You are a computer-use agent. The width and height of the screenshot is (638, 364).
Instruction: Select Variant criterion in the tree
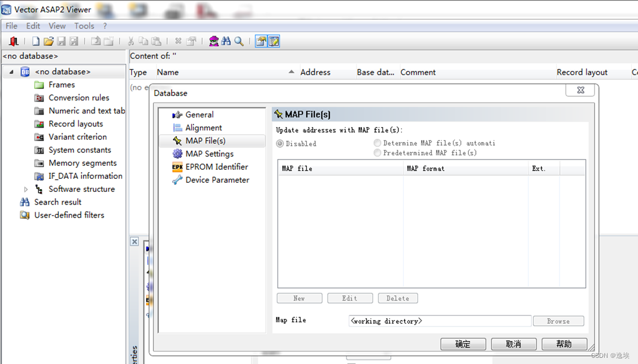pyautogui.click(x=78, y=137)
